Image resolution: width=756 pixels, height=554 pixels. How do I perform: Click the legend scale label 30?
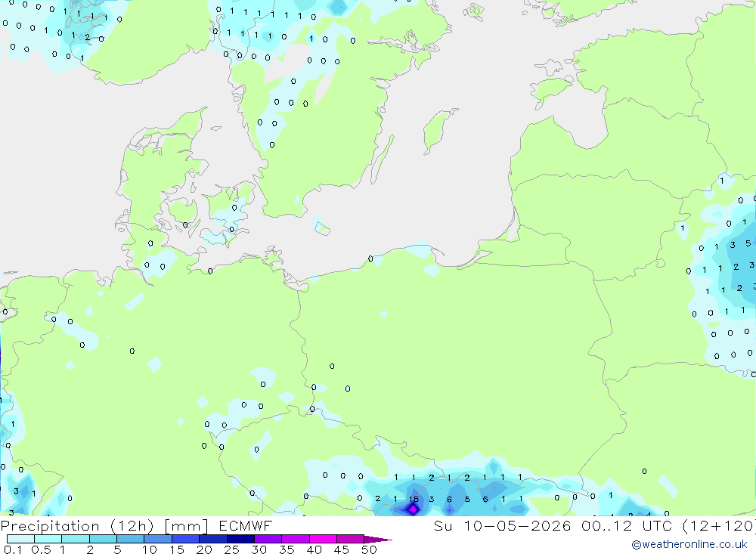pyautogui.click(x=259, y=549)
